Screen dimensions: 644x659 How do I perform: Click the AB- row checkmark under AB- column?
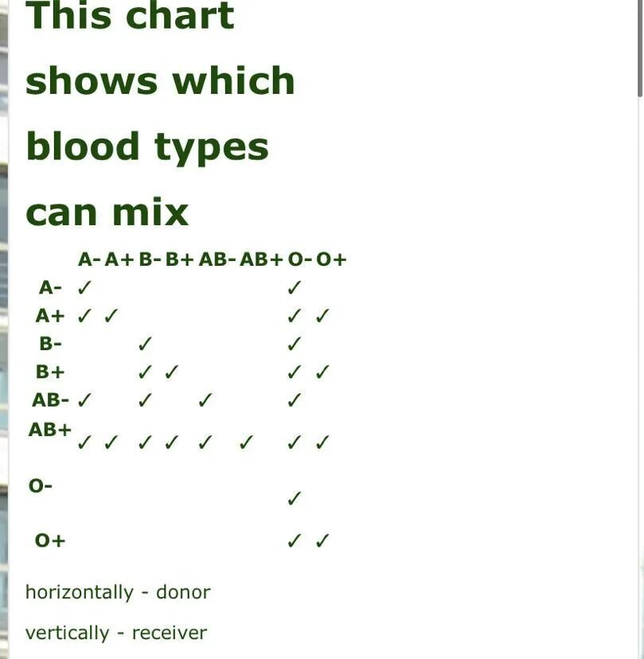205,400
